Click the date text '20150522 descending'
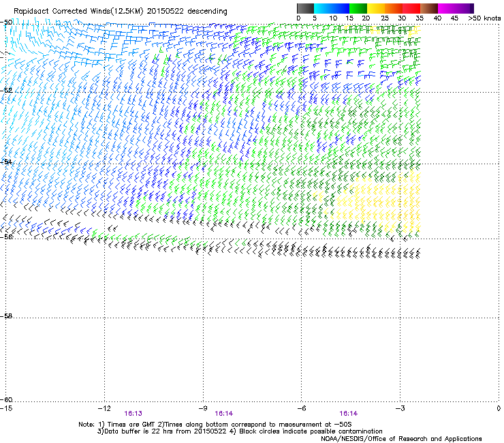The width and height of the screenshot is (504, 443). (187, 11)
